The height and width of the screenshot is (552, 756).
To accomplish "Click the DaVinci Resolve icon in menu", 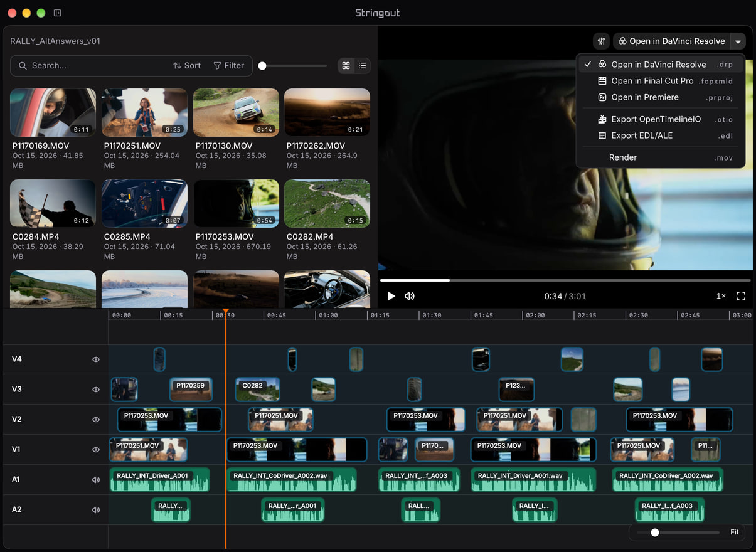I will (602, 65).
